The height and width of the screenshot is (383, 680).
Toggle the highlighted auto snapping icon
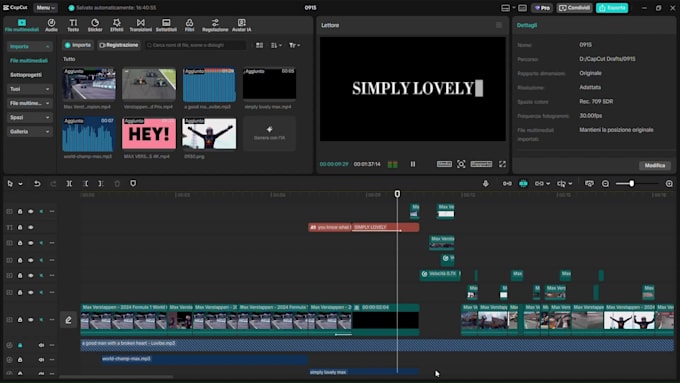point(523,183)
